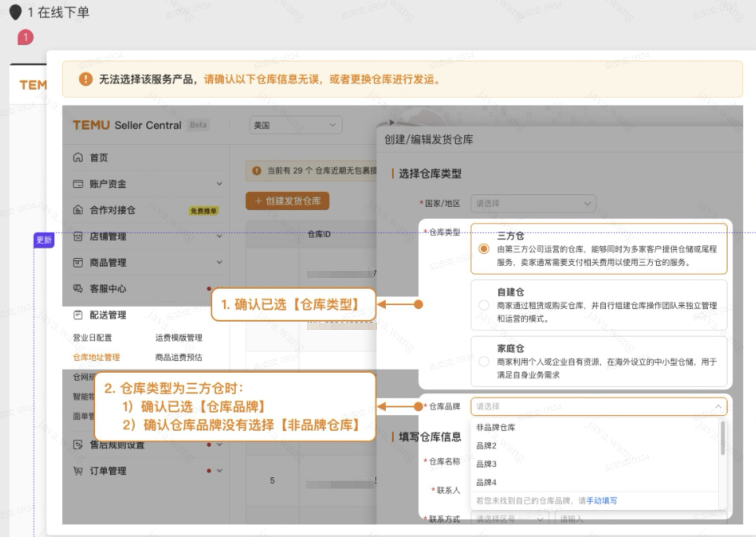Click the location pin icon beside 在线下单
Image resolution: width=756 pixels, height=537 pixels.
(15, 13)
